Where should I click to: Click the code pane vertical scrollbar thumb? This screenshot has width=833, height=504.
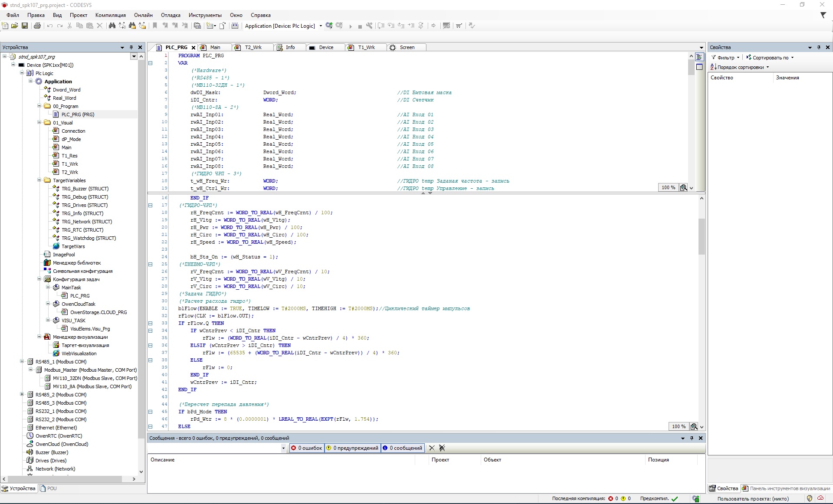701,236
